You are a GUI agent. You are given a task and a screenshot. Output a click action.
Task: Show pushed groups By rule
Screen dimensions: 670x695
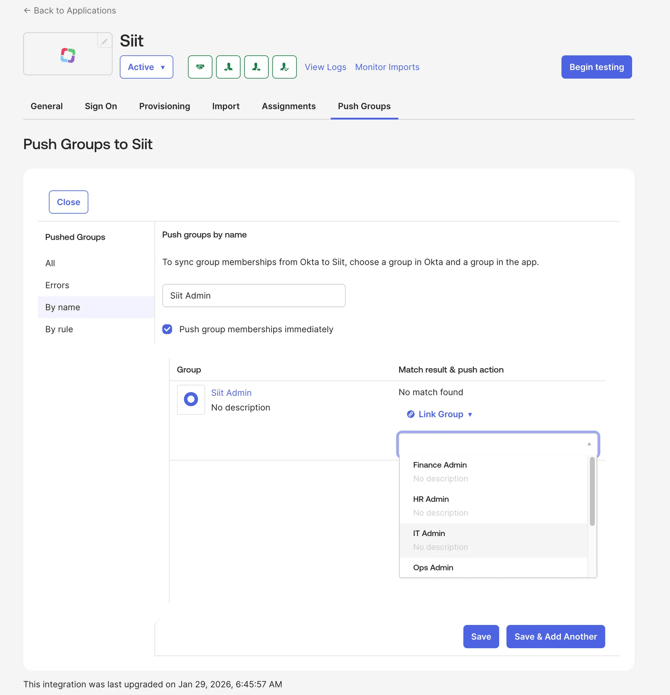(x=59, y=329)
